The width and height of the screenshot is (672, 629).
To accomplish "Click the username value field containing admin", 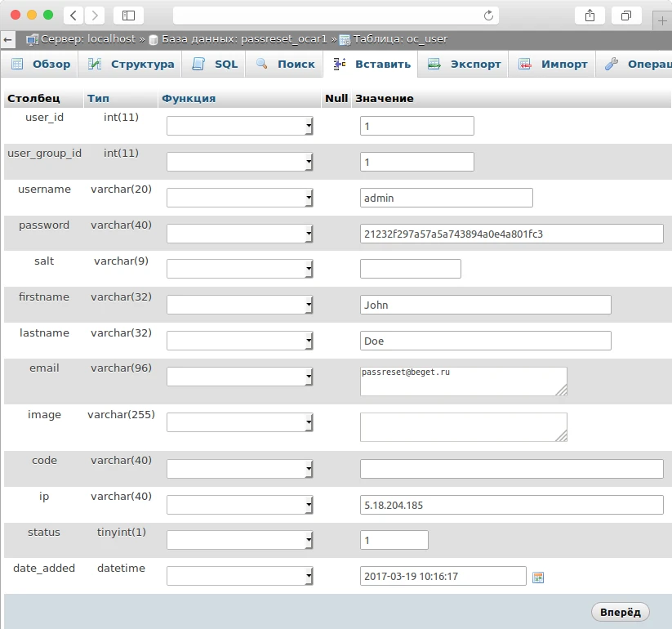I will coord(446,198).
